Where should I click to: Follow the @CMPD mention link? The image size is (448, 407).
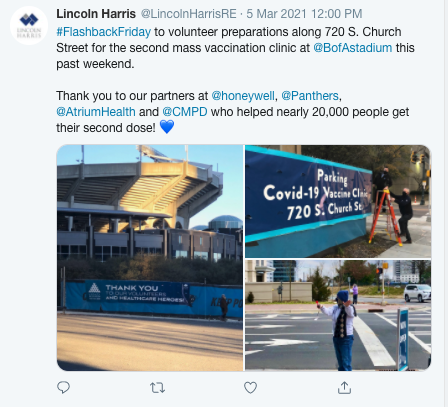point(185,112)
